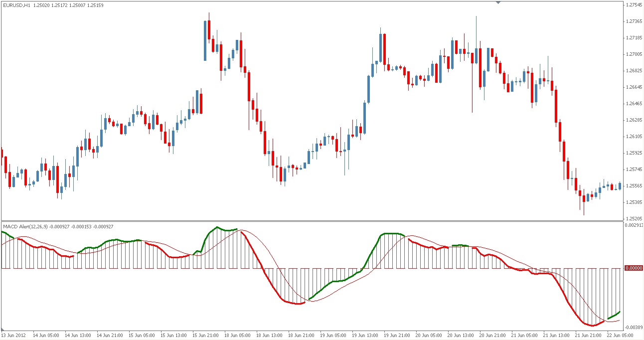Click the 20 Jun 21:00 time label
The width and height of the screenshot is (644, 340).
tap(493, 335)
